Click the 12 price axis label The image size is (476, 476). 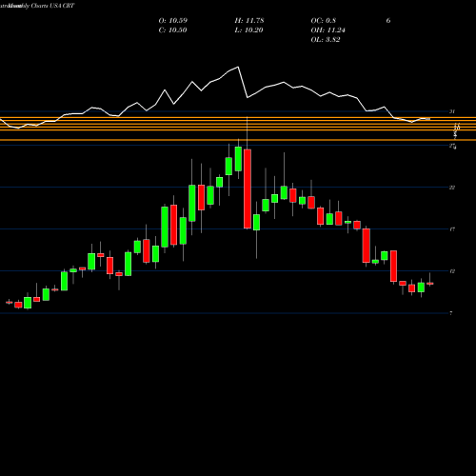(x=452, y=271)
